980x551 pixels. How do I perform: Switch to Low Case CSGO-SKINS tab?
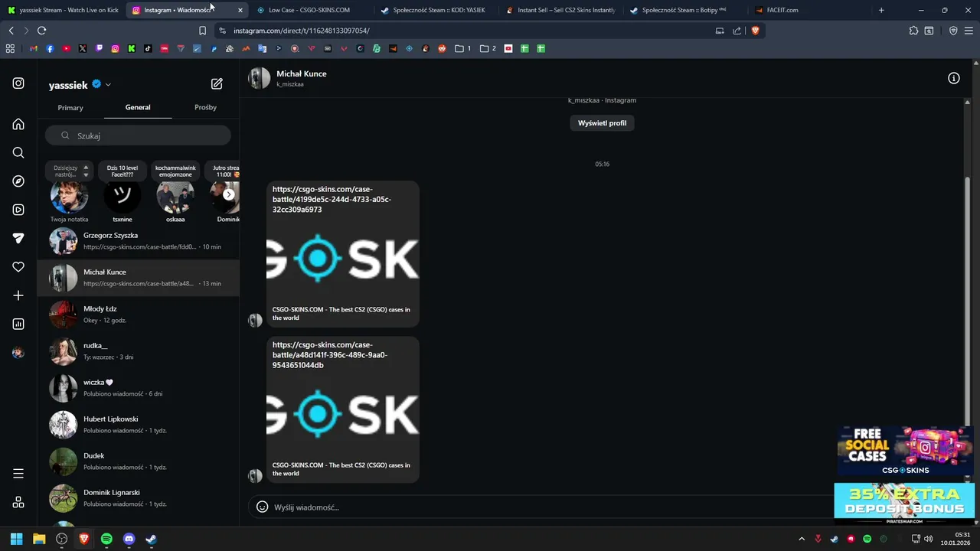(x=309, y=10)
